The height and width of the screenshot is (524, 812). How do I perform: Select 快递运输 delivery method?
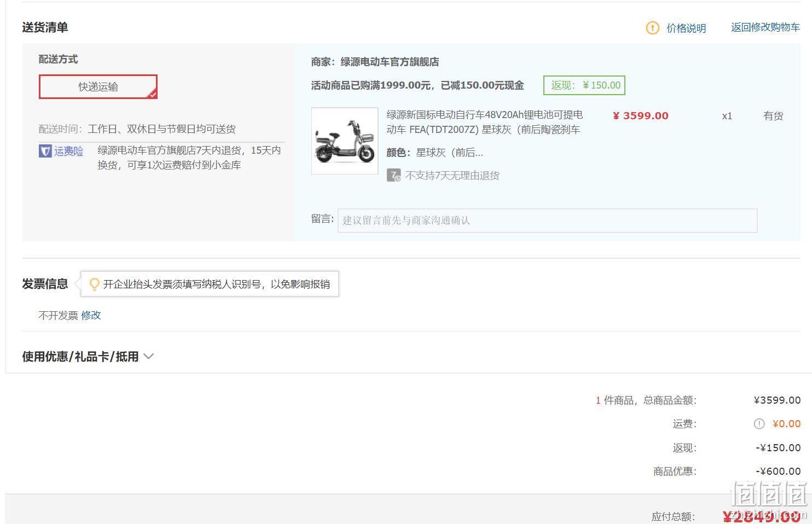(x=98, y=86)
